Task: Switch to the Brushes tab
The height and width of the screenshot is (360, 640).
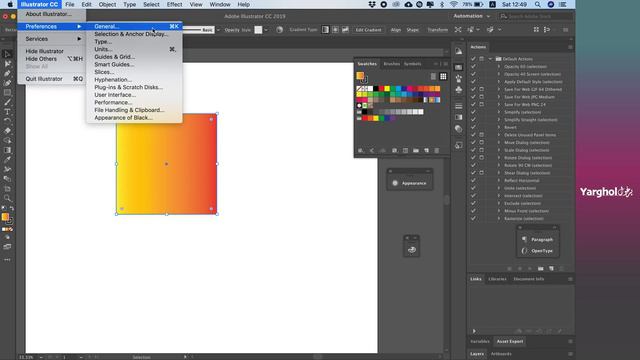Action: coord(391,64)
